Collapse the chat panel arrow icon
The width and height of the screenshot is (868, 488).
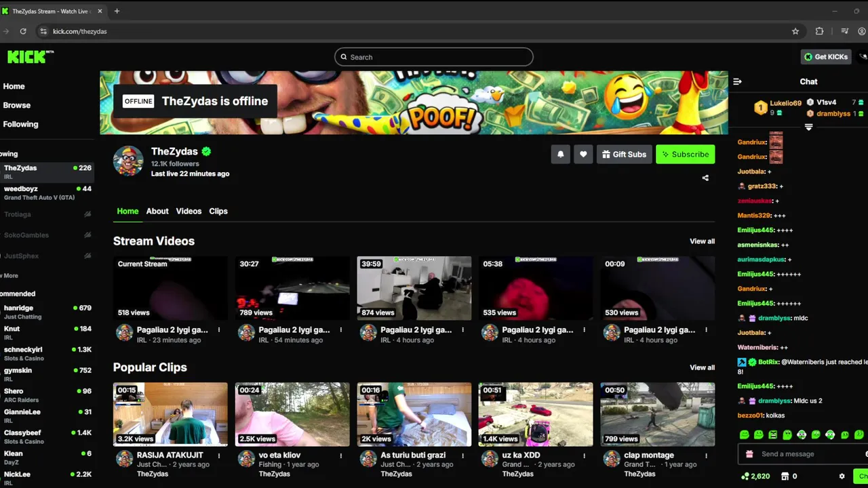[737, 81]
